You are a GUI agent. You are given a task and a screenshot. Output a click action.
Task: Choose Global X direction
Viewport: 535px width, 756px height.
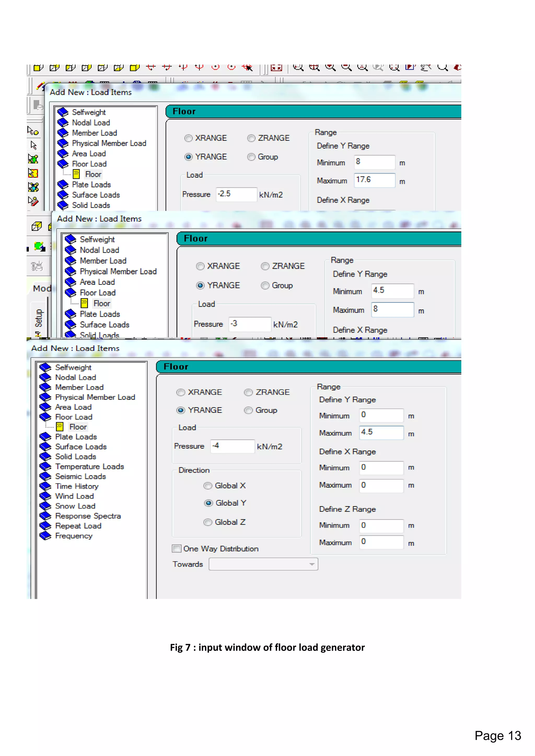tap(207, 486)
